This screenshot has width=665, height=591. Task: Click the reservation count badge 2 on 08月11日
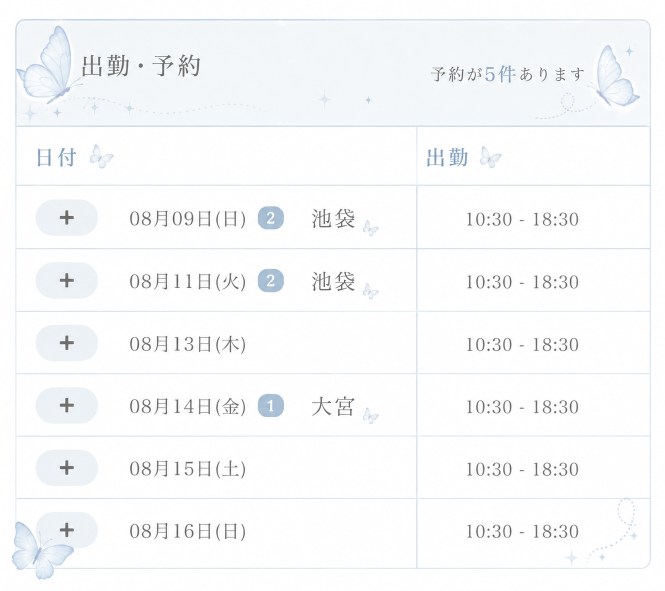271,281
